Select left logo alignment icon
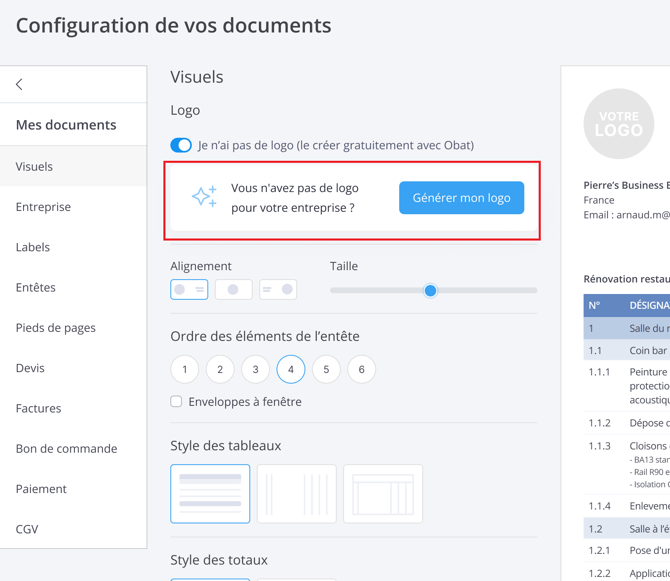This screenshot has height=581, width=670. [189, 290]
